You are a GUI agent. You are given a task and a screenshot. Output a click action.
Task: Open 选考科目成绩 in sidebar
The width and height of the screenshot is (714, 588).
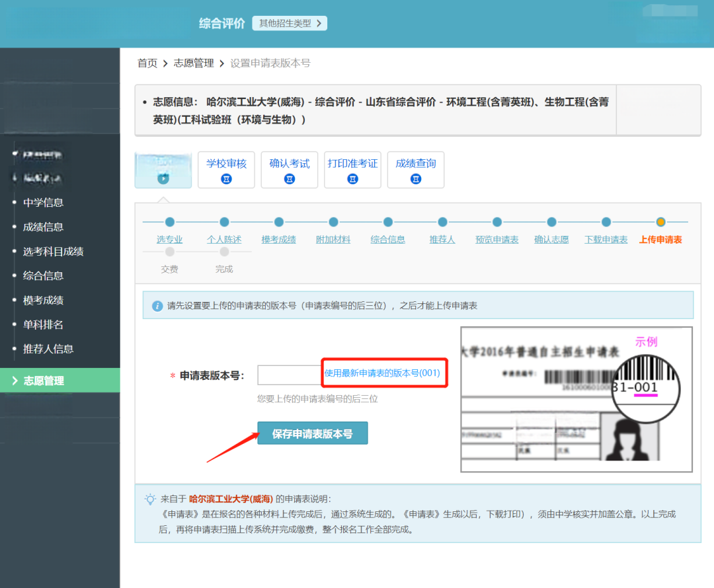[x=54, y=251]
